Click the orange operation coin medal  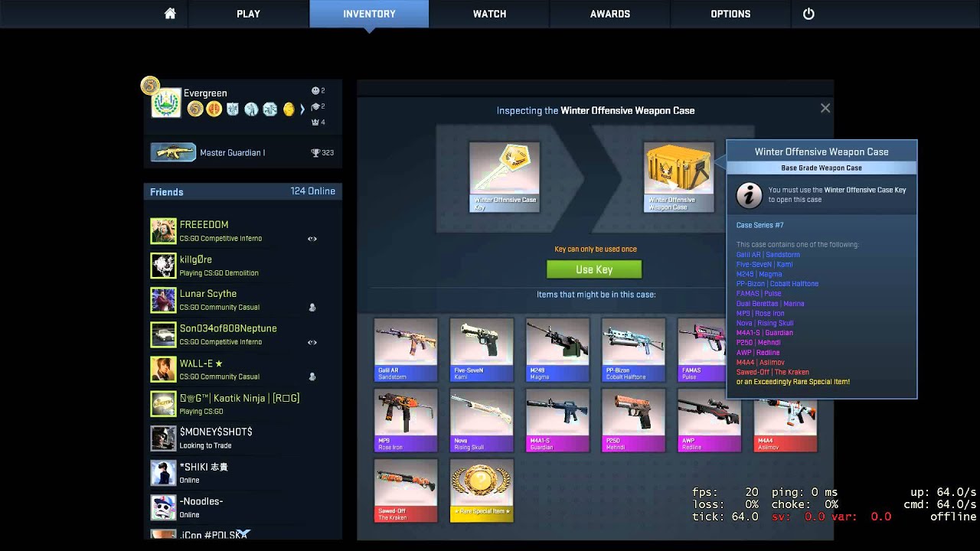[x=214, y=109]
